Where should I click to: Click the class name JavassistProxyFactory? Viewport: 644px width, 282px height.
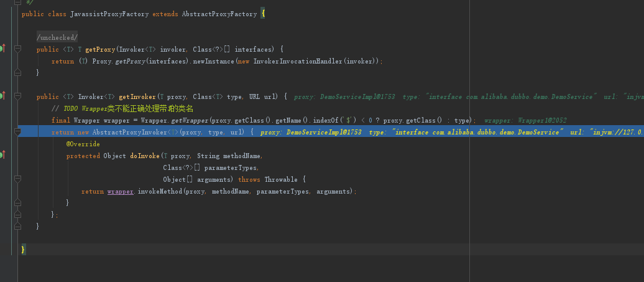click(x=109, y=14)
